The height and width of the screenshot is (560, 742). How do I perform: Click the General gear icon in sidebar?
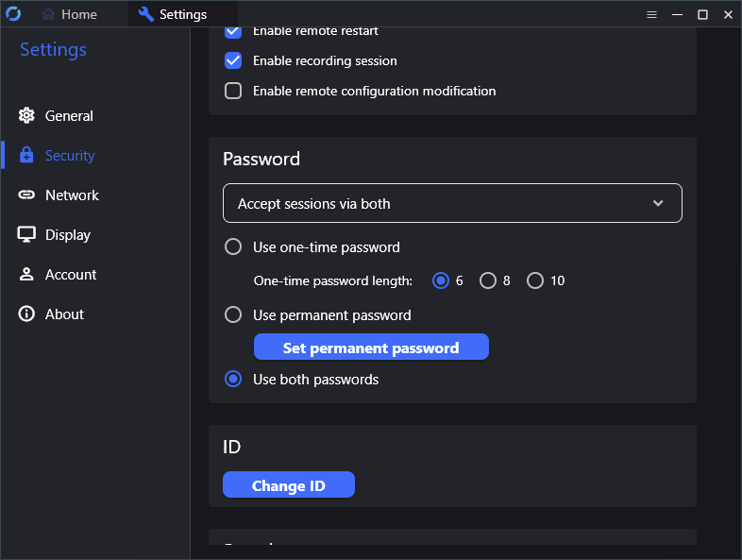(27, 116)
